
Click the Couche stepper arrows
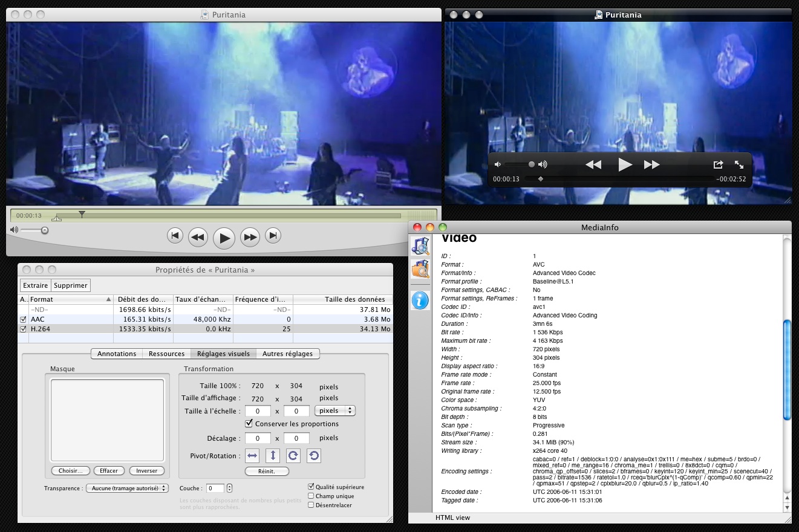[229, 488]
